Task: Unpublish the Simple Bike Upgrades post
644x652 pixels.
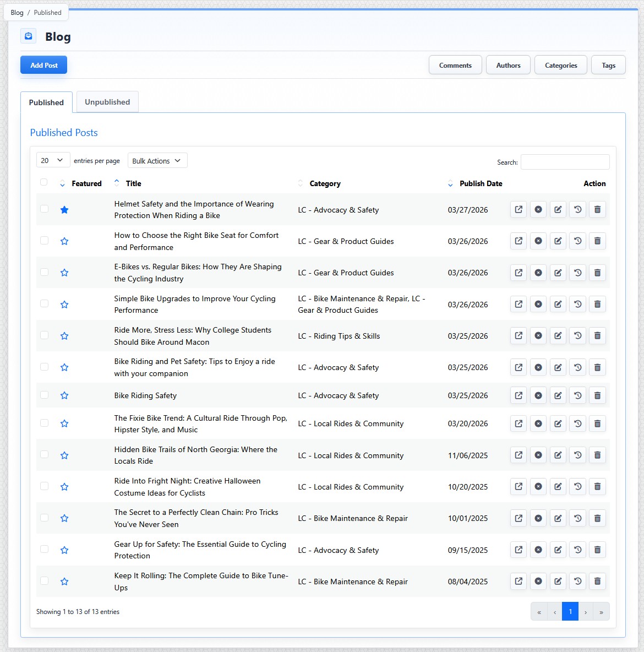Action: [x=538, y=305]
